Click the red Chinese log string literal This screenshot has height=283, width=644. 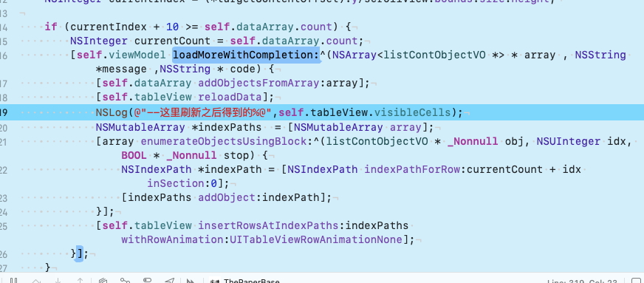(x=203, y=112)
